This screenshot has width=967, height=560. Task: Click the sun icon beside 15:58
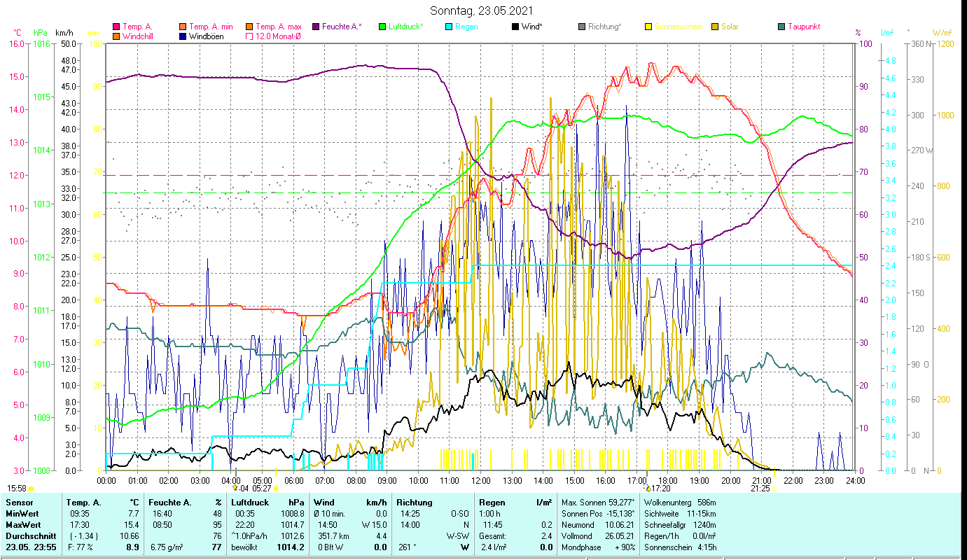(31, 489)
